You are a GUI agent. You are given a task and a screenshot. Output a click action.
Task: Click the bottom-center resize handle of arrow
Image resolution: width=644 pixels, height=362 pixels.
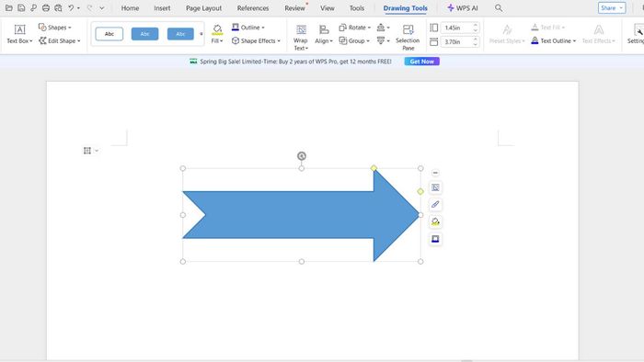302,262
